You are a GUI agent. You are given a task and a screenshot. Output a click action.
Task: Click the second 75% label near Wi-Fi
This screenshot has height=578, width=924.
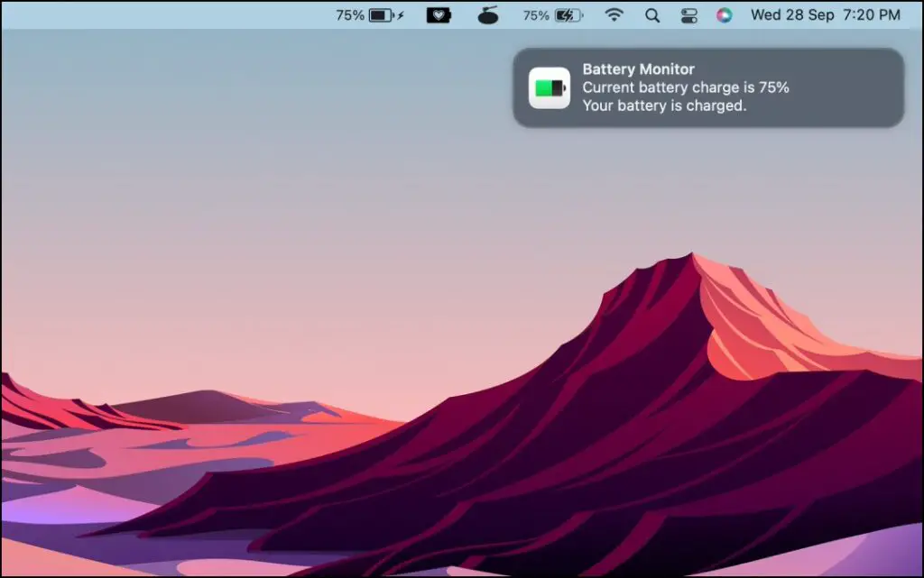point(536,15)
